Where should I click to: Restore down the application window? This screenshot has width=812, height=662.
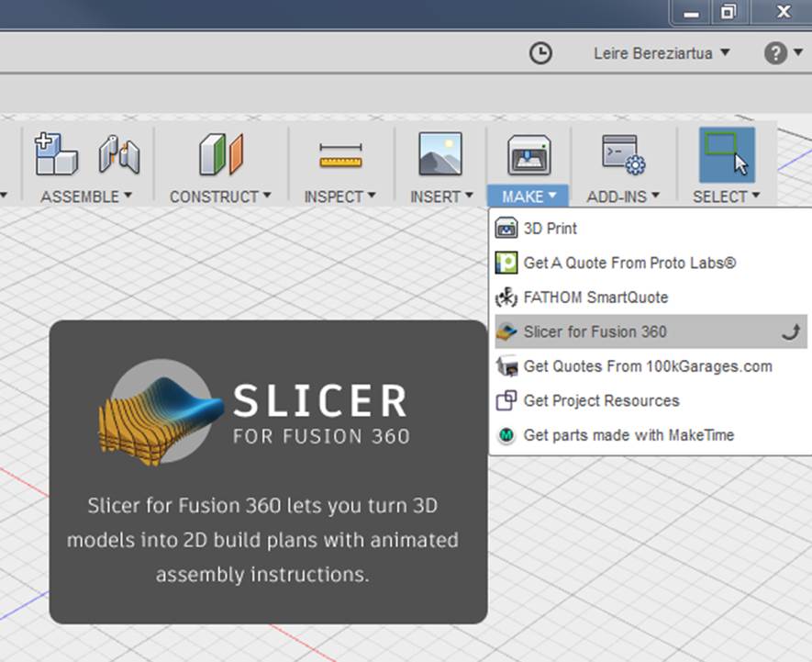pos(728,11)
